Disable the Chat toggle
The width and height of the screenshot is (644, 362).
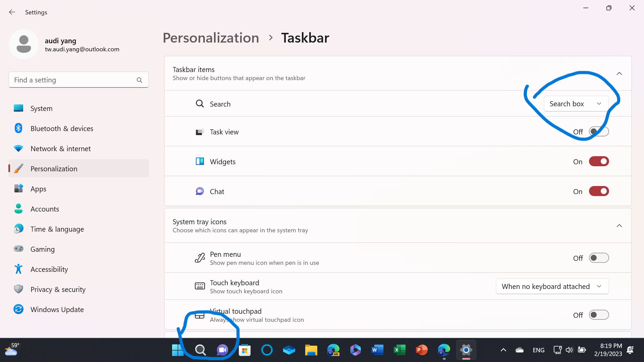point(599,191)
